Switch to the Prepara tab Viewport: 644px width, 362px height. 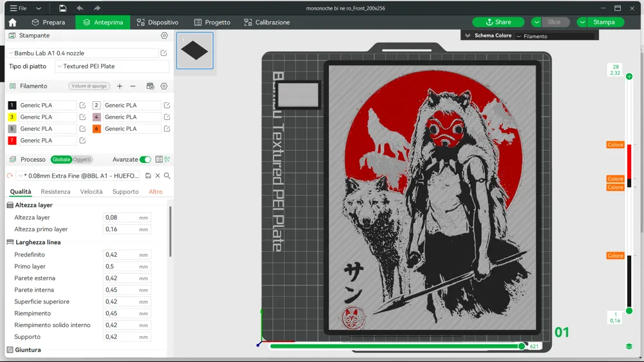pos(48,22)
